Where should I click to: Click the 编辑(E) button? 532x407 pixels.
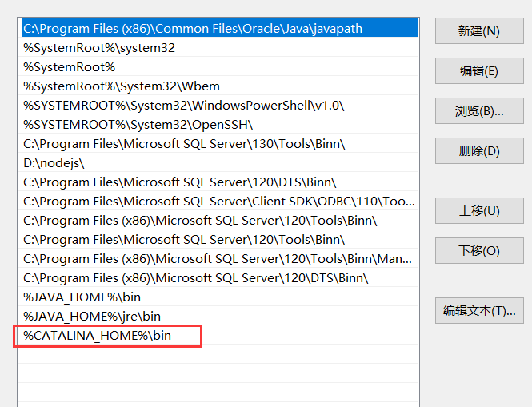(478, 71)
